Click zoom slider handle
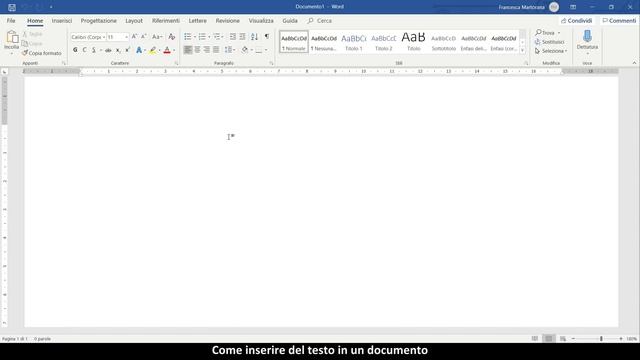 (x=601, y=339)
